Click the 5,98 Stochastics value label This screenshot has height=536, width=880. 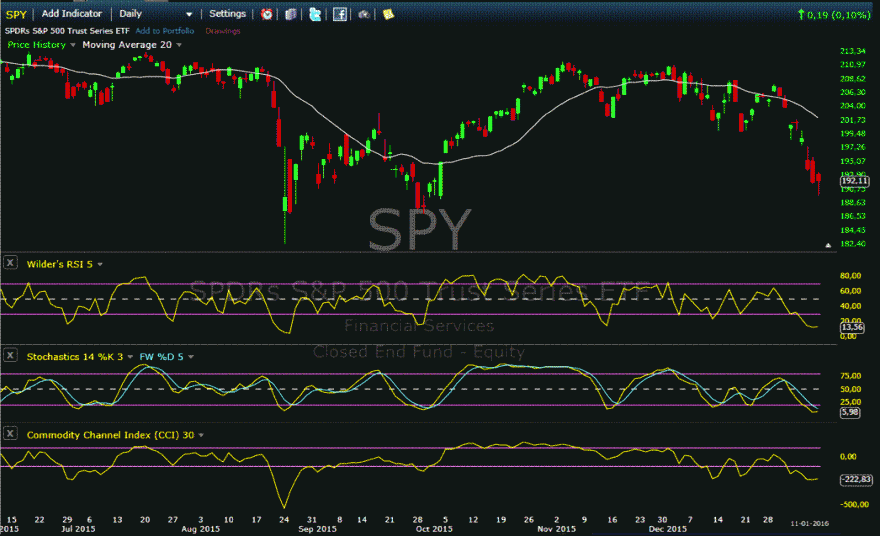[x=850, y=412]
